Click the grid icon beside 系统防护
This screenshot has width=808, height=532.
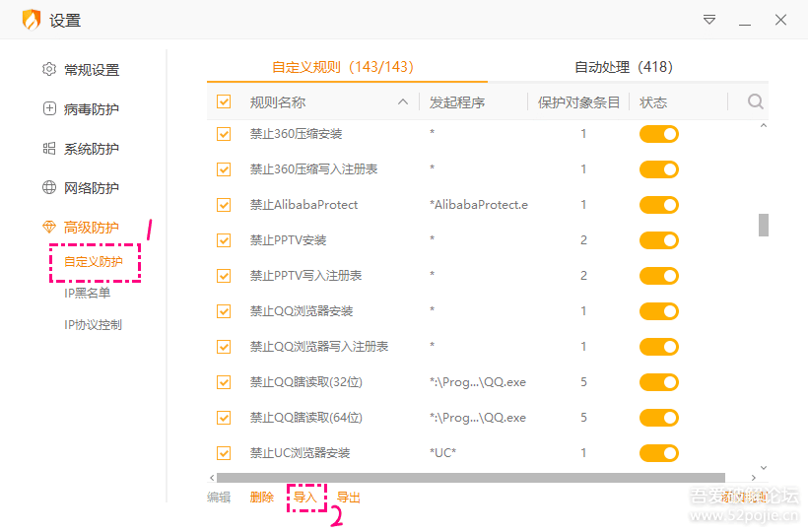pos(49,149)
